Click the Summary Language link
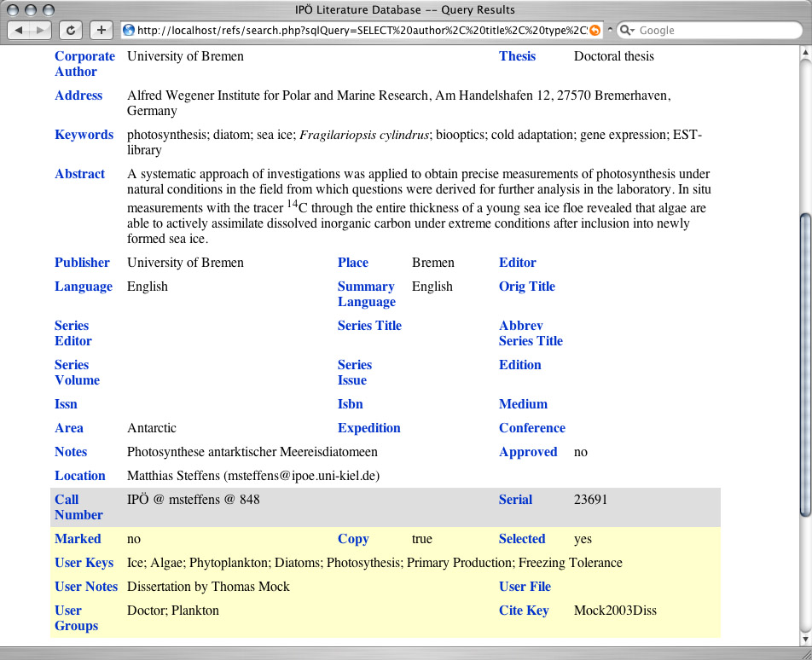 [x=367, y=294]
